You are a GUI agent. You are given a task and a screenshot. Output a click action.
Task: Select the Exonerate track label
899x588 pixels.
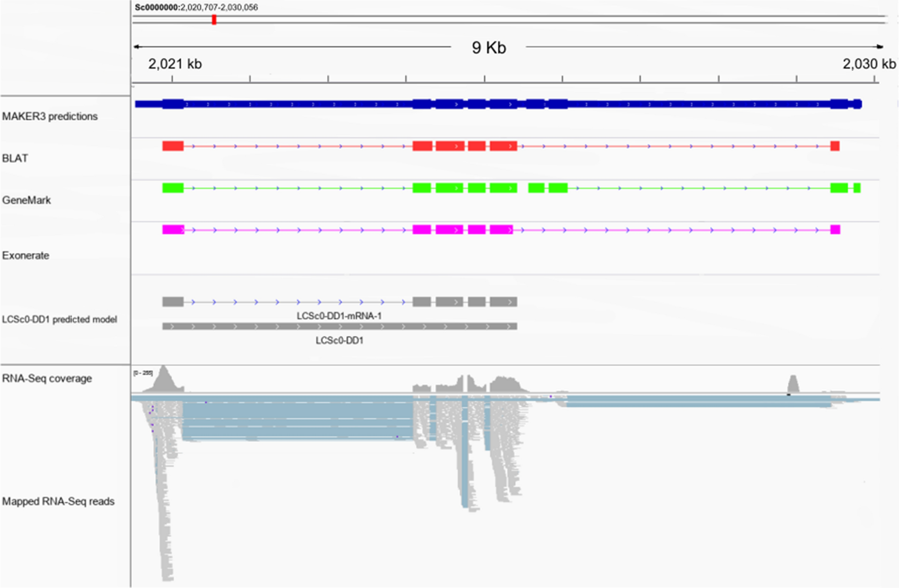[x=25, y=255]
